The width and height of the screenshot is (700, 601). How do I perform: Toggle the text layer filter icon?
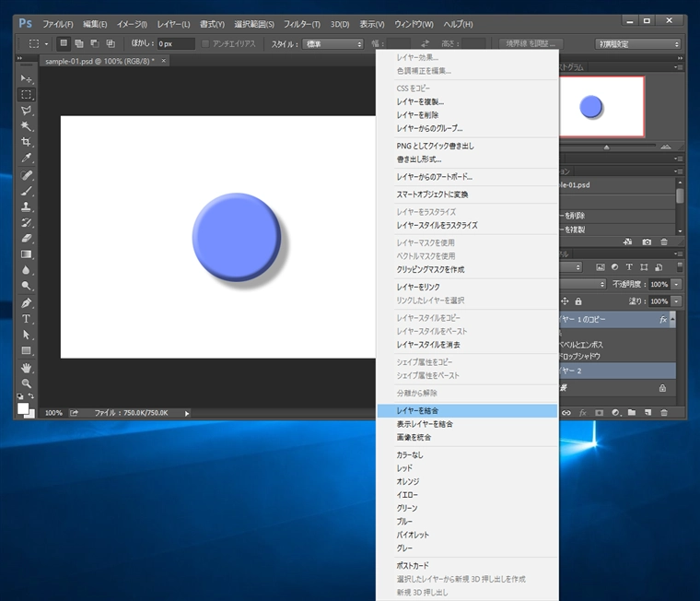629,267
